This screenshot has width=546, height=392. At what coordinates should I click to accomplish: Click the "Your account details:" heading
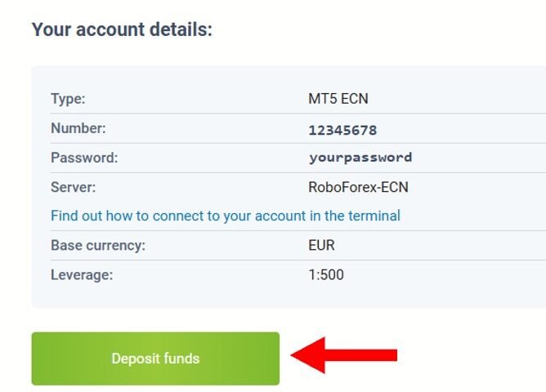[122, 30]
